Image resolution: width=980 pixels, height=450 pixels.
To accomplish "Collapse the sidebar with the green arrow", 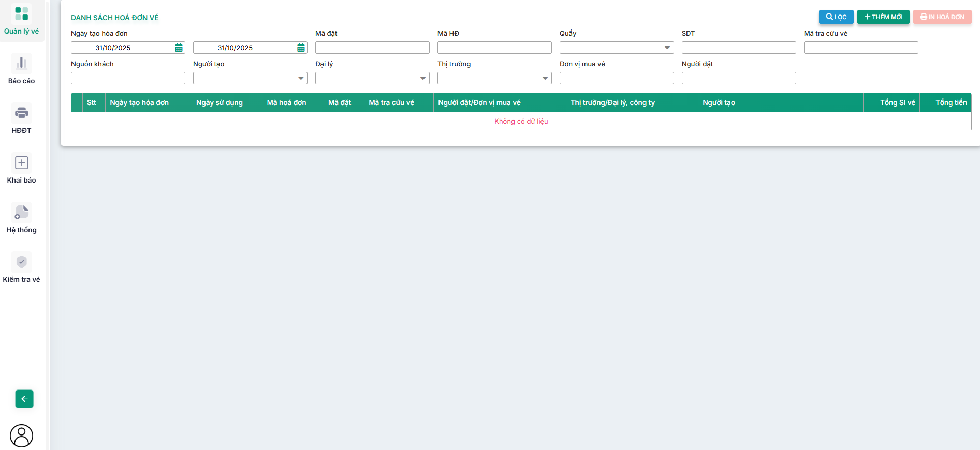I will (x=24, y=399).
